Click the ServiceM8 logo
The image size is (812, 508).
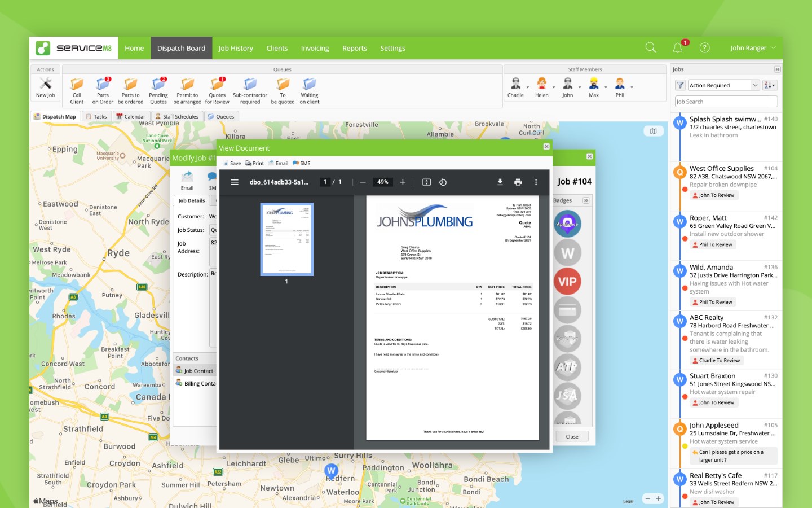pos(74,48)
